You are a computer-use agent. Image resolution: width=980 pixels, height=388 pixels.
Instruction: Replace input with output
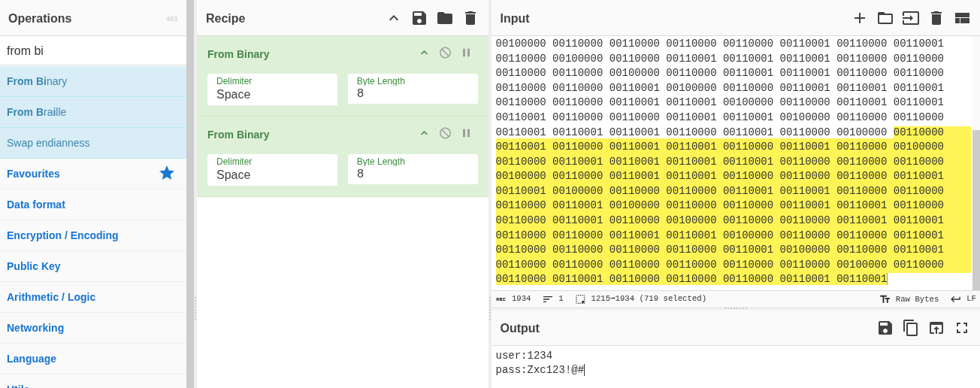coord(936,328)
